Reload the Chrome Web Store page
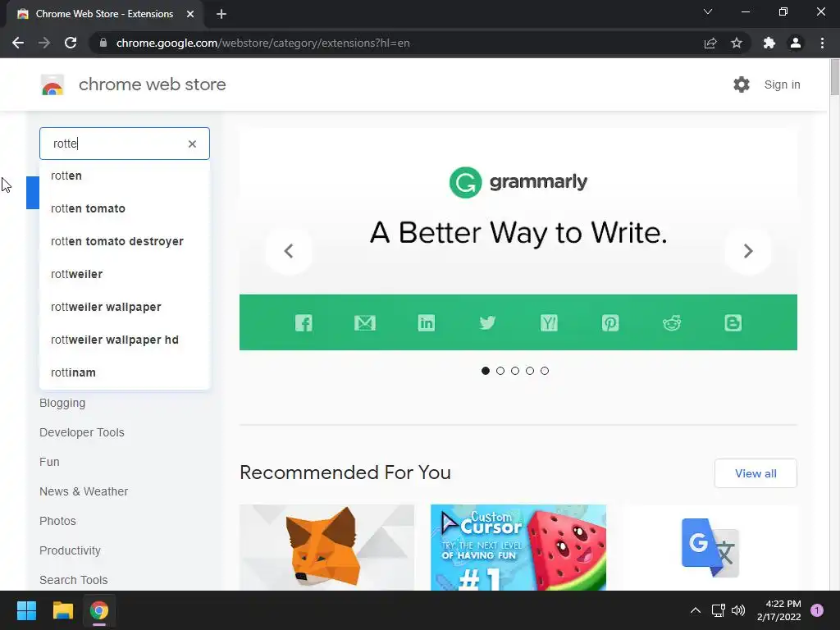Screen dimensions: 840x630 (71, 43)
